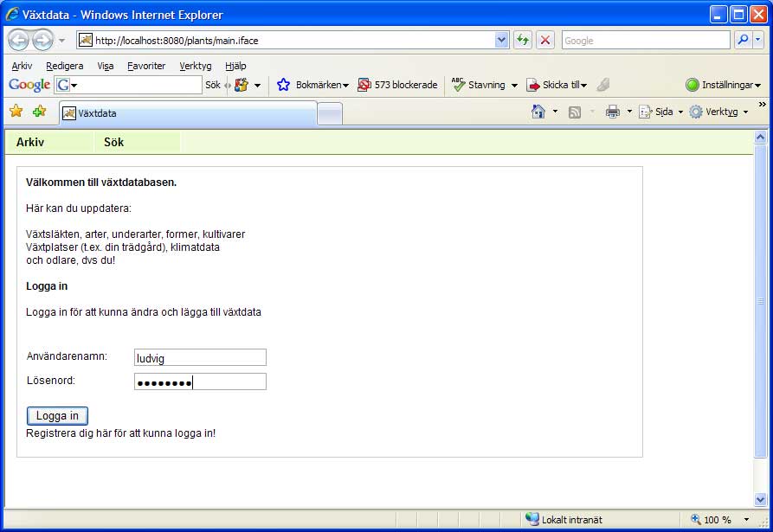773x532 pixels.
Task: Click the Google toolbar news icon
Action: tap(241, 85)
